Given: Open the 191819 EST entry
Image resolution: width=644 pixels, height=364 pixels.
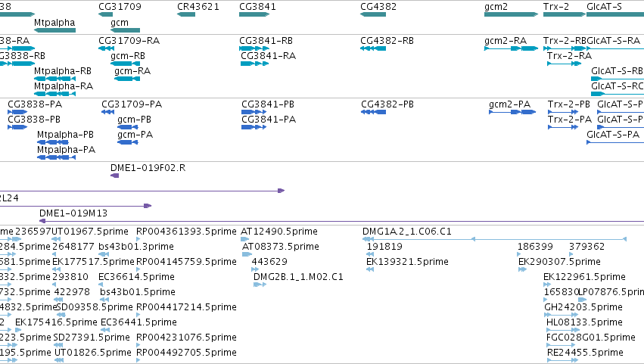Looking at the screenshot, I should pyautogui.click(x=370, y=254).
